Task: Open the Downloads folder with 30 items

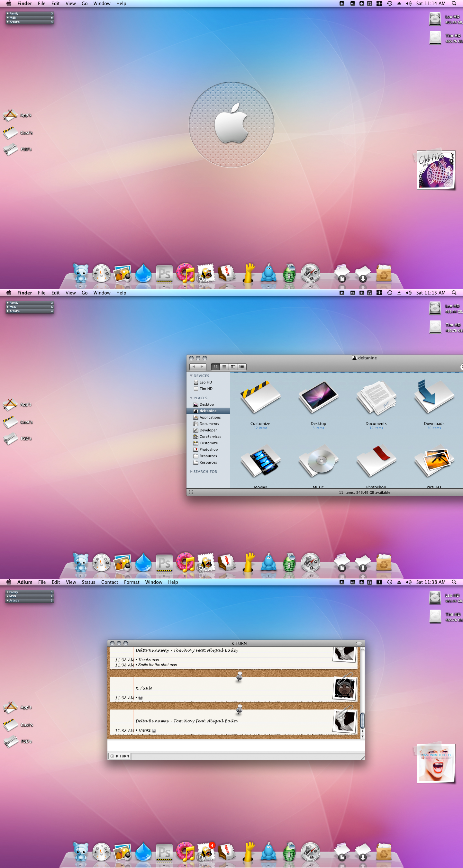Action: [434, 397]
